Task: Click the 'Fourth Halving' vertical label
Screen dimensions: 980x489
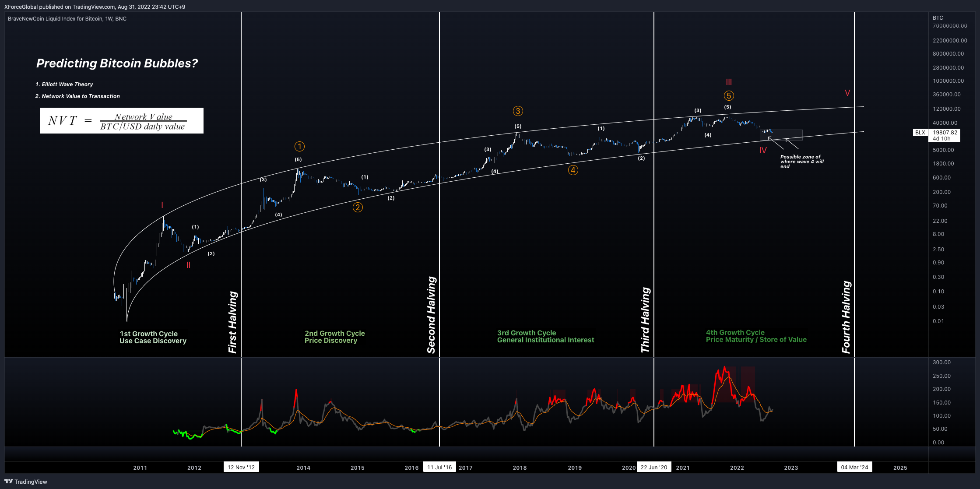Action: click(846, 317)
